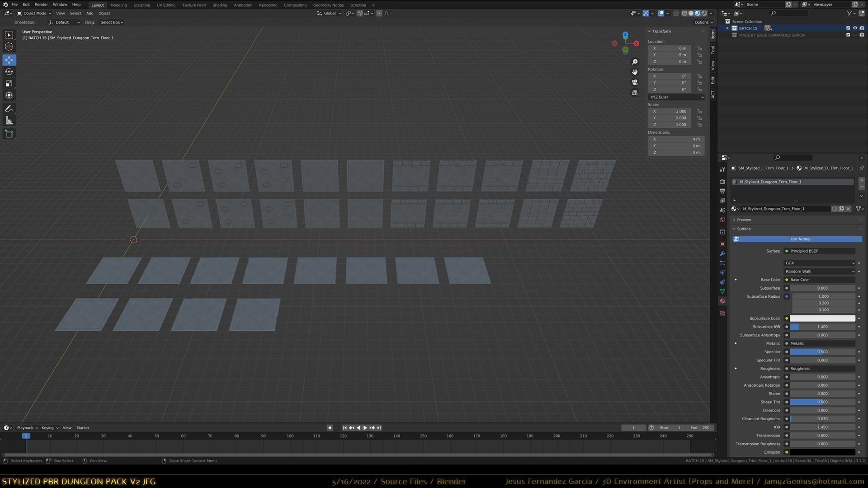The image size is (868, 488).
Task: Switch to UV Editing workspace tab
Action: click(166, 5)
